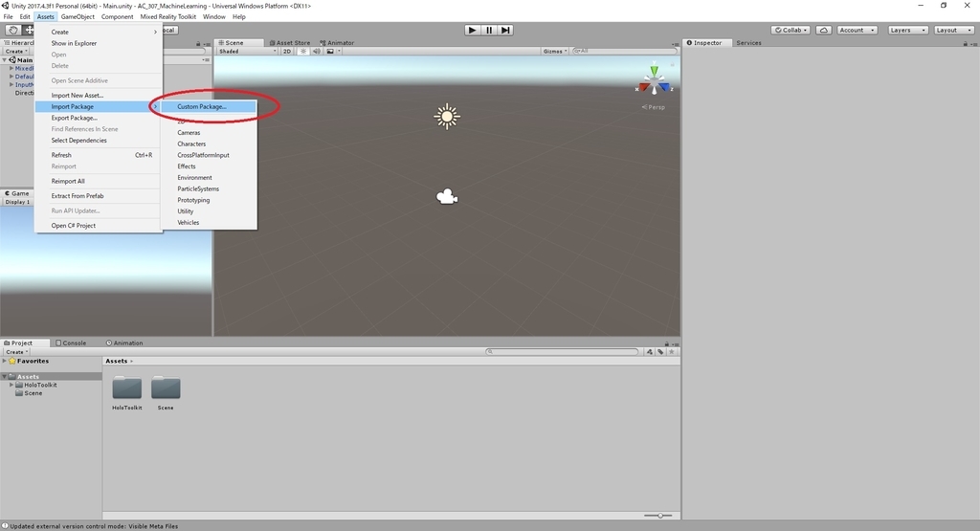Toggle 2D view mode

[287, 52]
